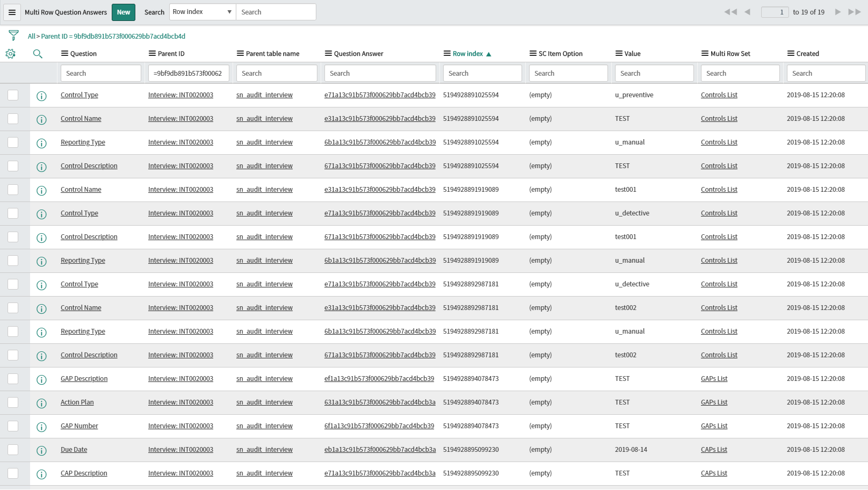The width and height of the screenshot is (868, 490).
Task: Select checkbox for Control Type u_preventive row
Action: coord(13,95)
